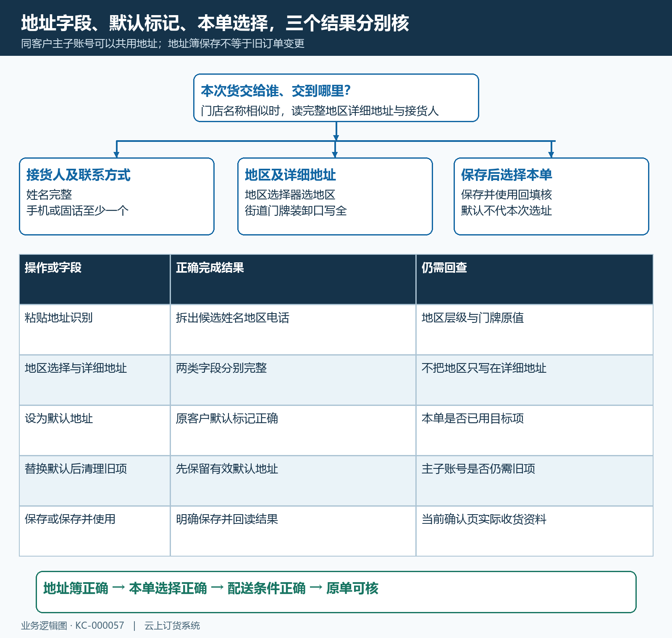Image resolution: width=672 pixels, height=638 pixels.
Task: Click the cell 地区选择与详细地址
Action: coord(94,380)
